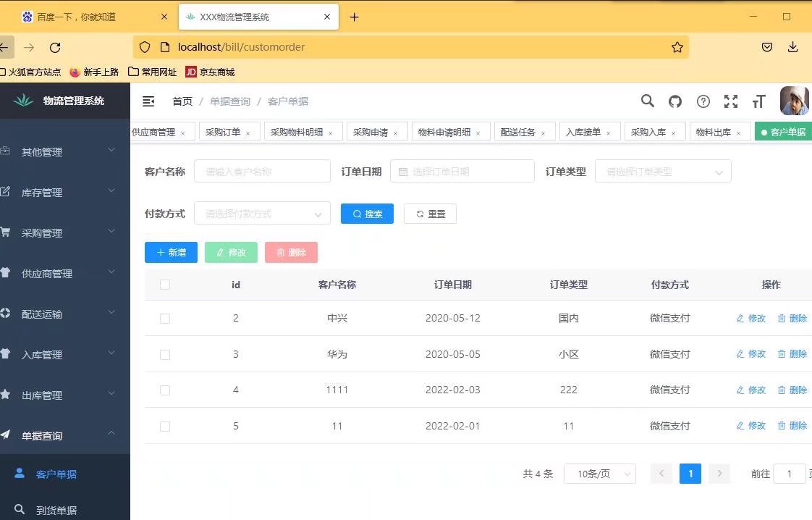Close the 入库接单 tag
This screenshot has height=520, width=812.
(609, 133)
